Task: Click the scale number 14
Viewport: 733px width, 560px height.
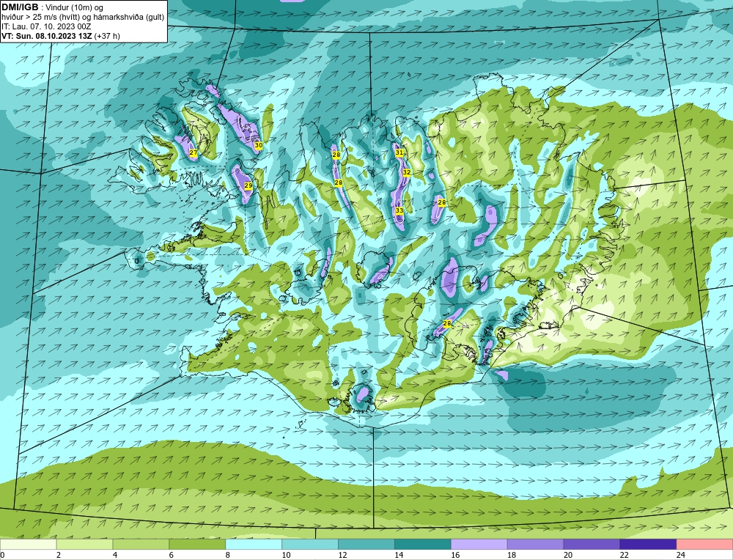Action: [x=399, y=555]
